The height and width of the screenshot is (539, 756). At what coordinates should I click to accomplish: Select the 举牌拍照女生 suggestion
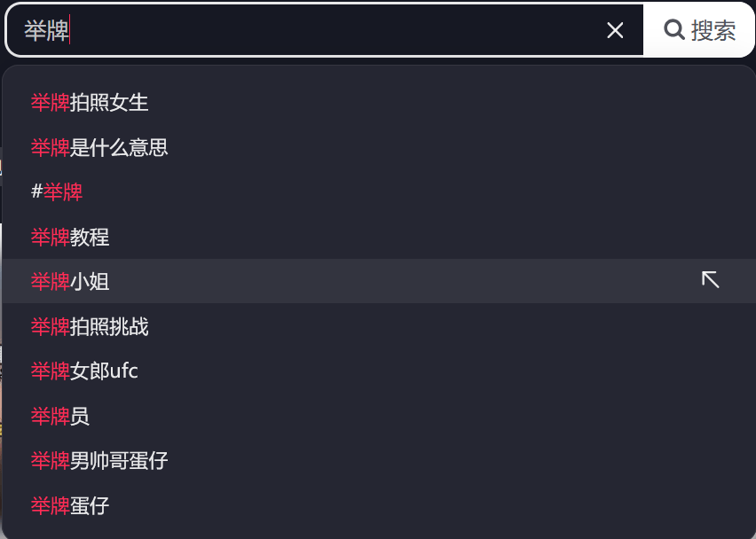point(90,103)
